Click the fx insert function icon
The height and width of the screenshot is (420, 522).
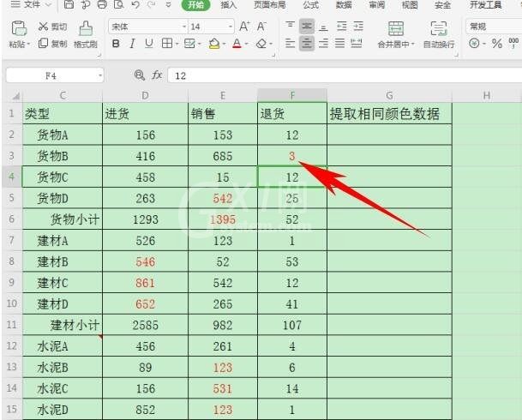[x=157, y=75]
